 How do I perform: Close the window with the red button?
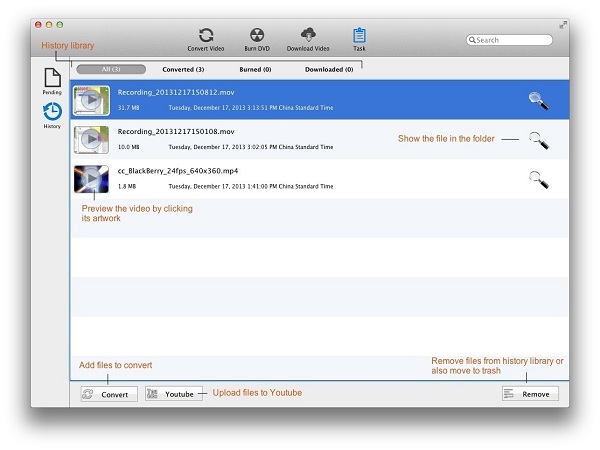[38, 25]
